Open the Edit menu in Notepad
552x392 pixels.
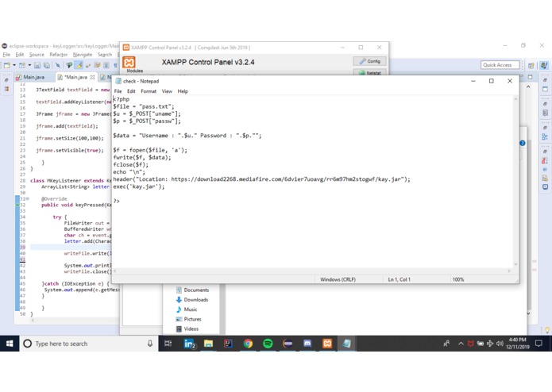(131, 91)
